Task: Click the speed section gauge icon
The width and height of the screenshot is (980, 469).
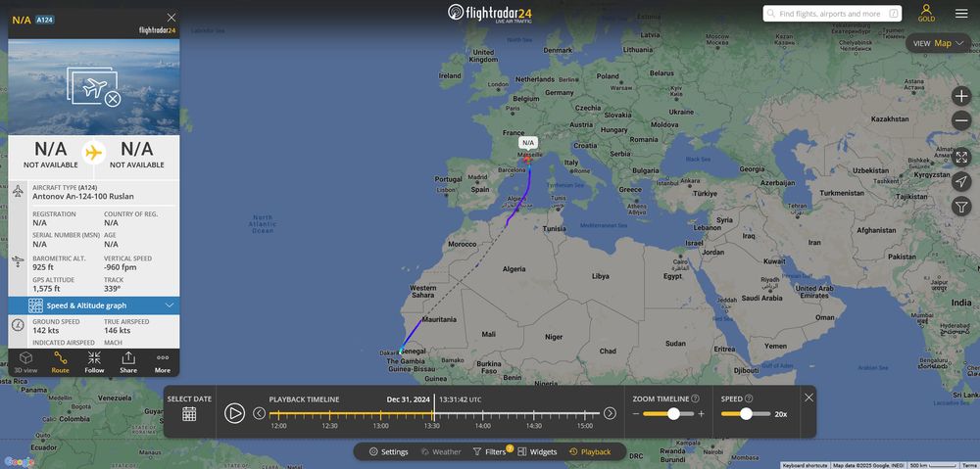Action: [x=18, y=325]
